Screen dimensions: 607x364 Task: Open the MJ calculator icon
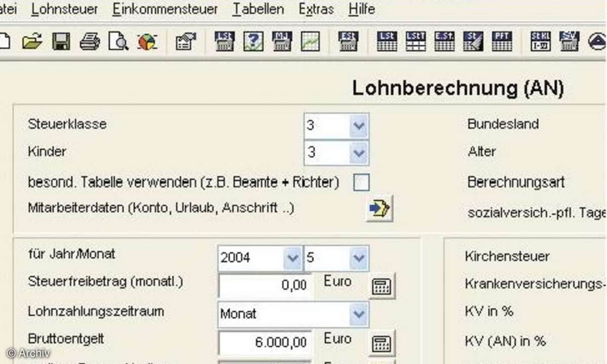(282, 41)
